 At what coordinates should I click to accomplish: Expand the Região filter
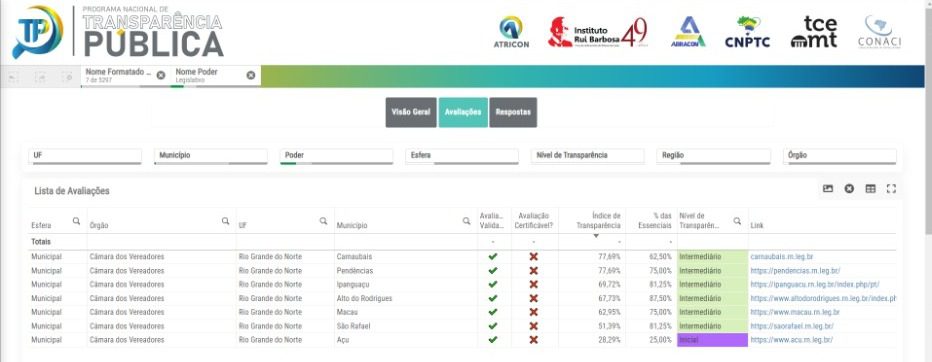714,156
